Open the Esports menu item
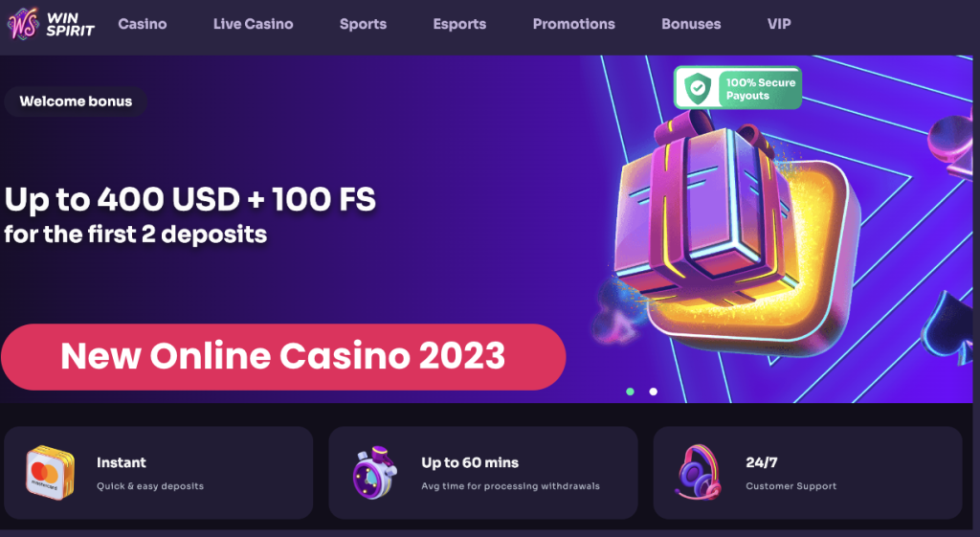Viewport: 980px width, 537px height. pos(459,24)
